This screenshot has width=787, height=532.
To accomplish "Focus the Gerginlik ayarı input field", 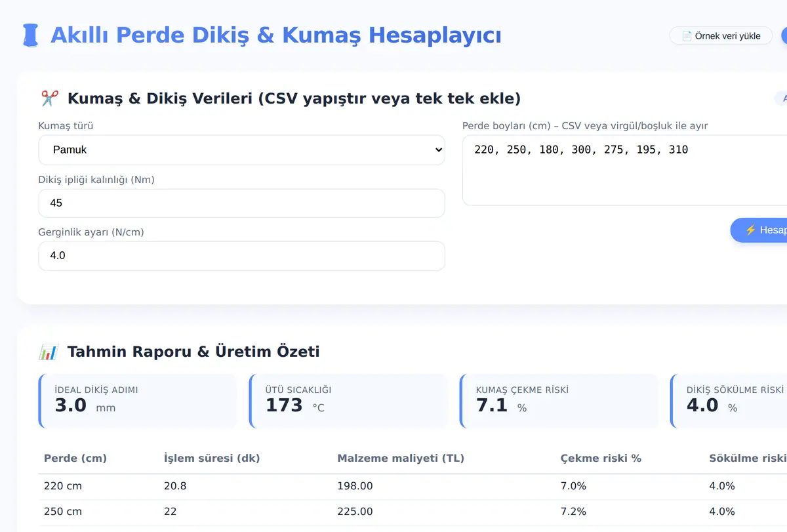I will click(x=242, y=256).
